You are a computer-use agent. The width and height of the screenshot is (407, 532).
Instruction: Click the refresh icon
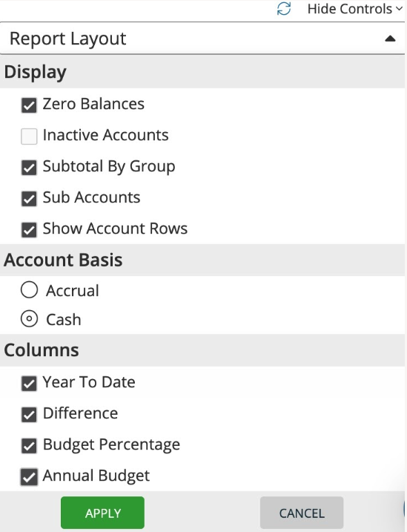(284, 9)
